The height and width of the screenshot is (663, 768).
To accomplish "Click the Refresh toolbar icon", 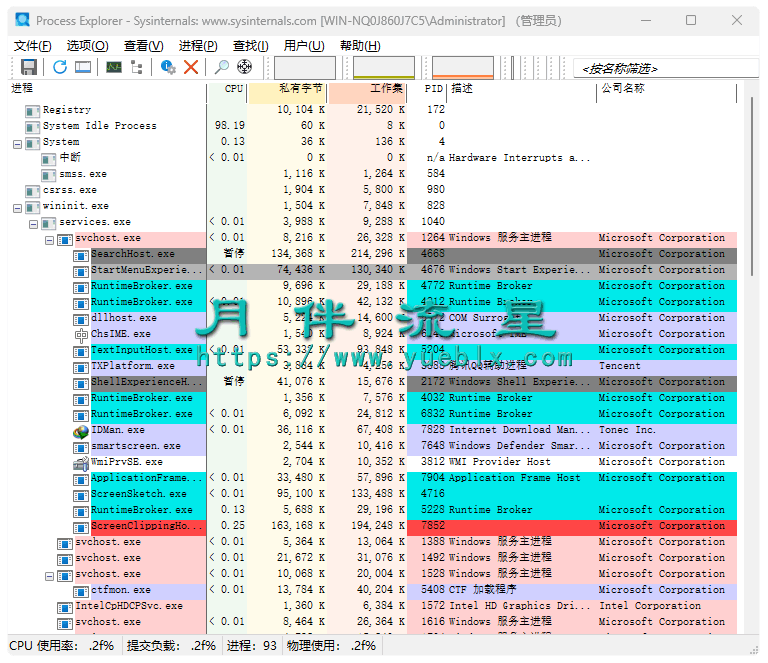I will (60, 67).
